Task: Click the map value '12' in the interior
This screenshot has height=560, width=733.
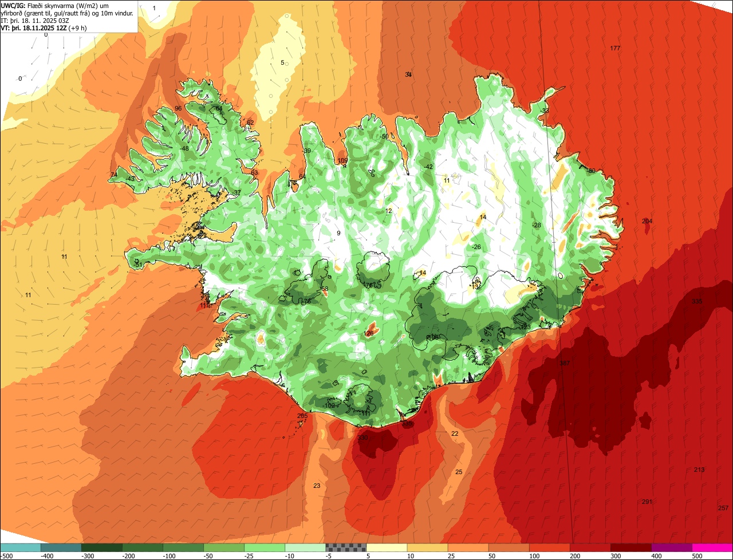Action: 389,211
